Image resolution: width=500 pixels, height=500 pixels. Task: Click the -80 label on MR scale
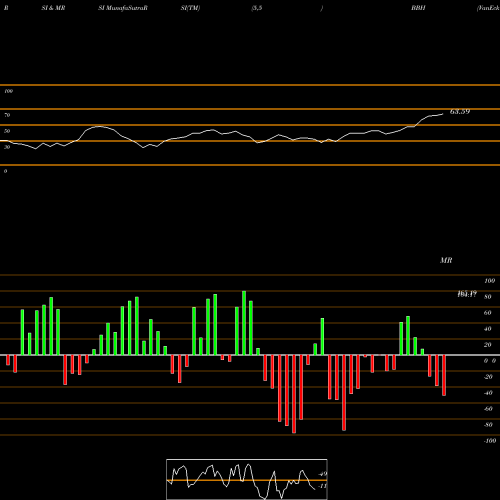tap(488, 425)
